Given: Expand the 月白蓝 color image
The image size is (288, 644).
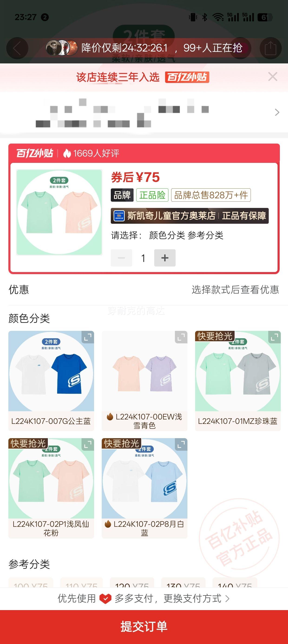Looking at the screenshot, I should coord(181,444).
